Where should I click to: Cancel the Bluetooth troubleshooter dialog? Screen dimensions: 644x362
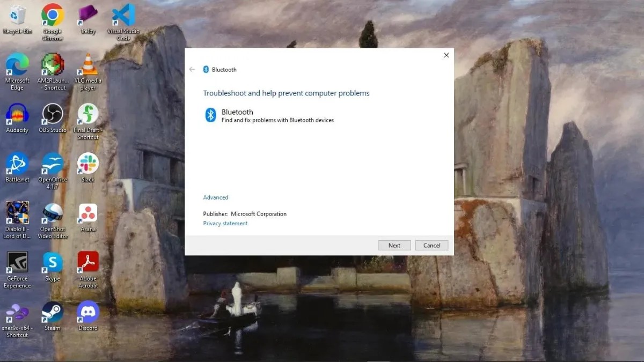coord(431,245)
